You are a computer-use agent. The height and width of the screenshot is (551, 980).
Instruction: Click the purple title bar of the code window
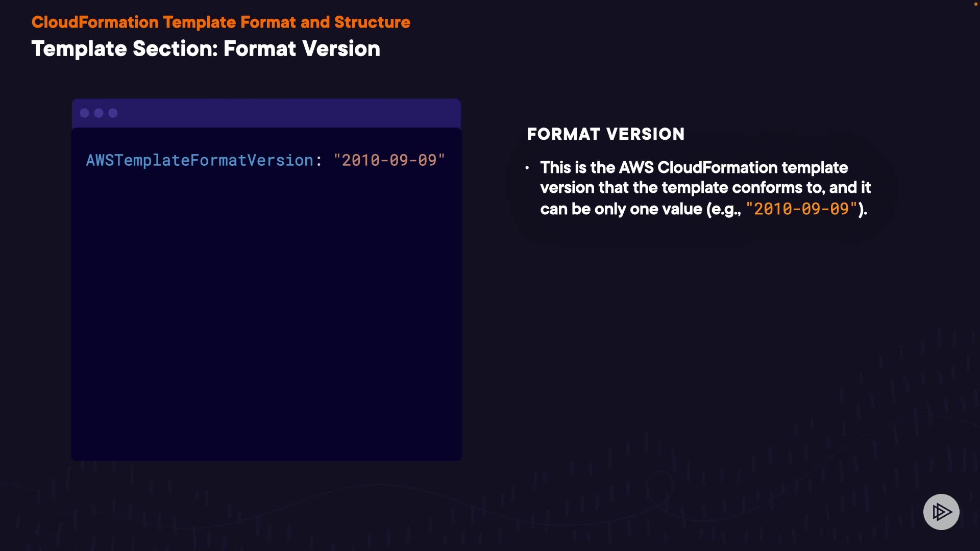286,113
